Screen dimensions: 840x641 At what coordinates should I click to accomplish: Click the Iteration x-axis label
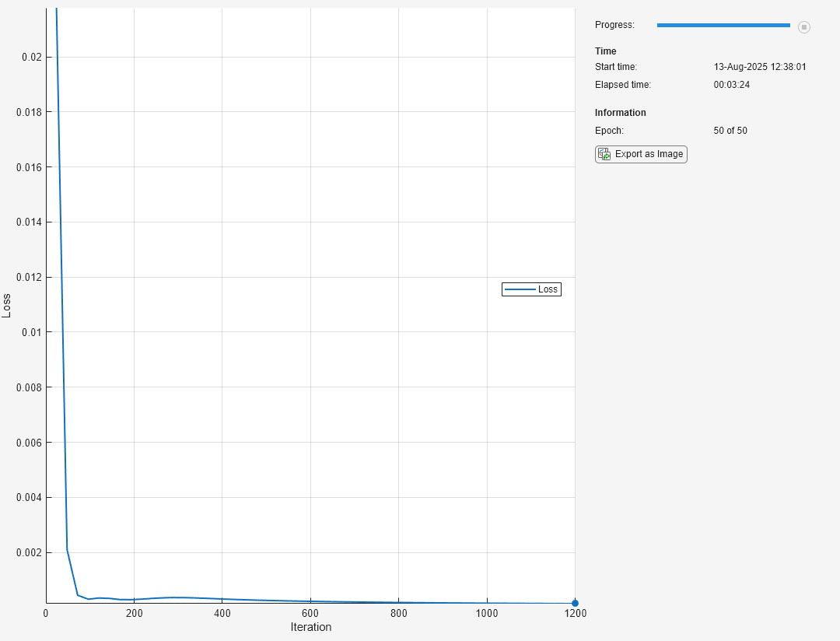311,627
